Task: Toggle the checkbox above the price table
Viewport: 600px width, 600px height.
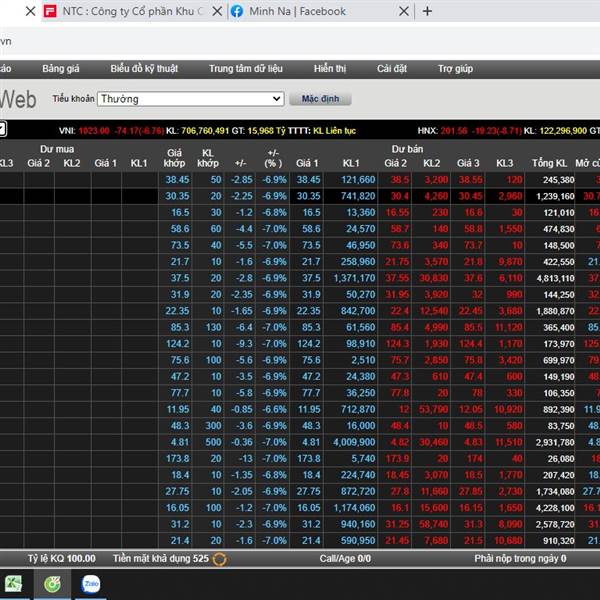Action: (2, 129)
